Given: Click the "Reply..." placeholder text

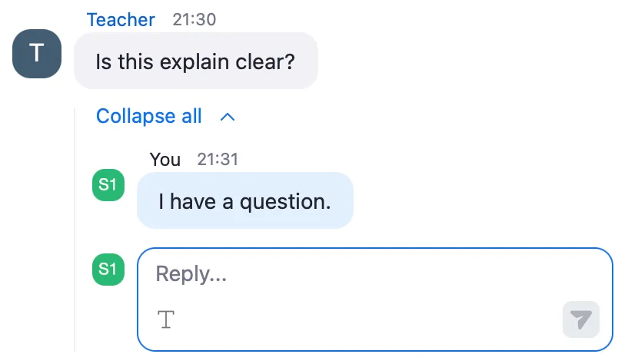Looking at the screenshot, I should [x=191, y=274].
